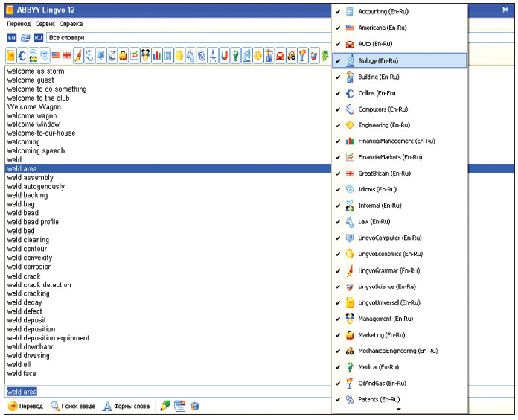Image resolution: width=518 pixels, height=420 pixels.
Task: Click the EN source language button
Action: click(x=12, y=37)
